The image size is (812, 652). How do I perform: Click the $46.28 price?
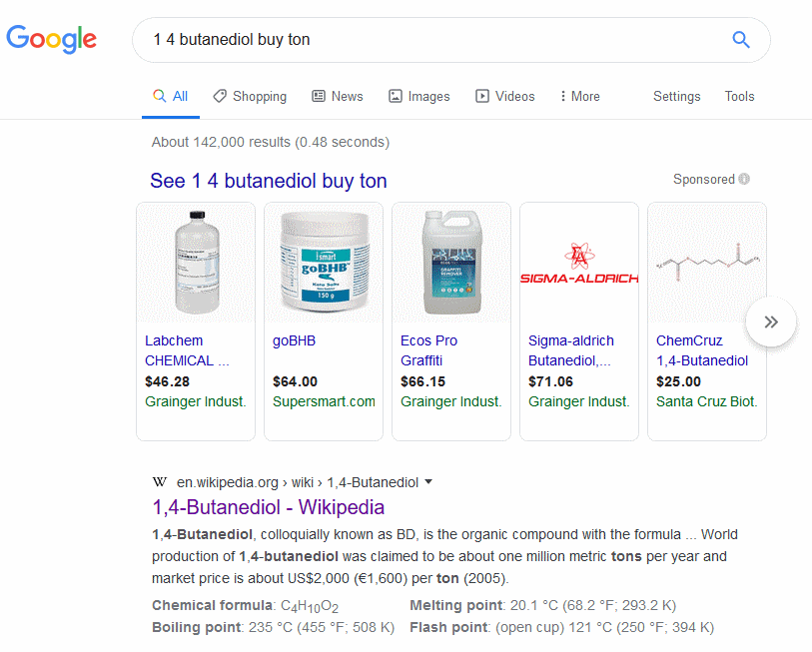tap(167, 381)
